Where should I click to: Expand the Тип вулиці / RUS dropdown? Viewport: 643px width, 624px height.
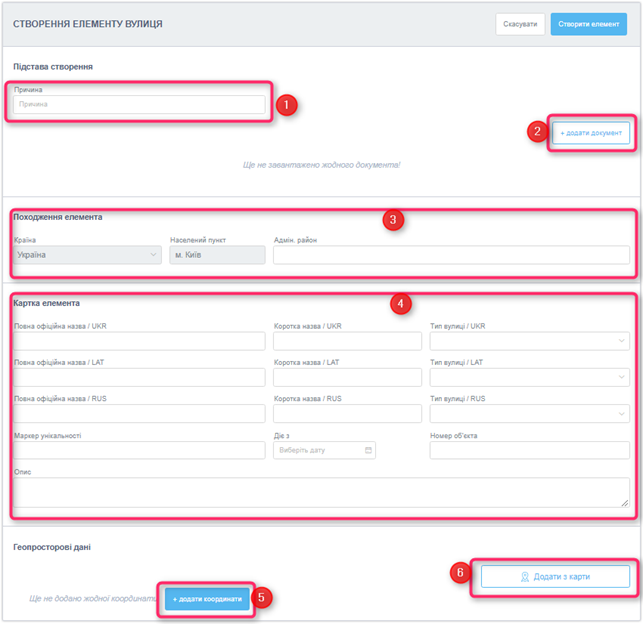point(529,414)
